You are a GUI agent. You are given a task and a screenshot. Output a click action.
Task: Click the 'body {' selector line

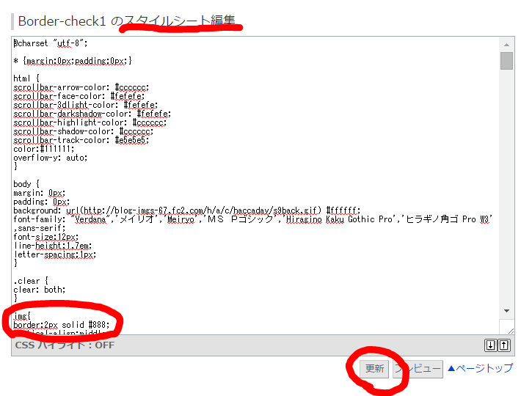click(x=26, y=184)
